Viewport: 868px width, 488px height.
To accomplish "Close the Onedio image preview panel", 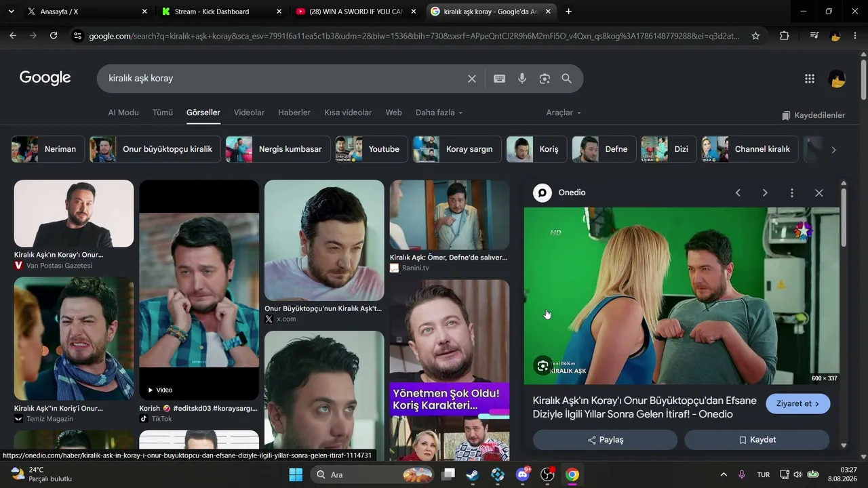I will coord(819,193).
